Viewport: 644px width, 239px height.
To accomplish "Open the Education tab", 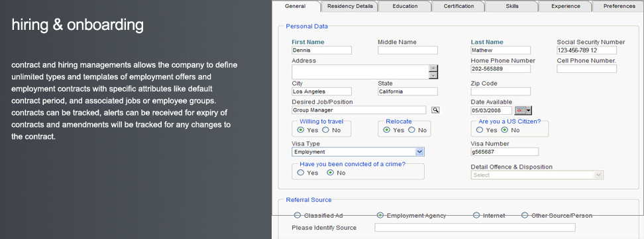I will point(405,6).
